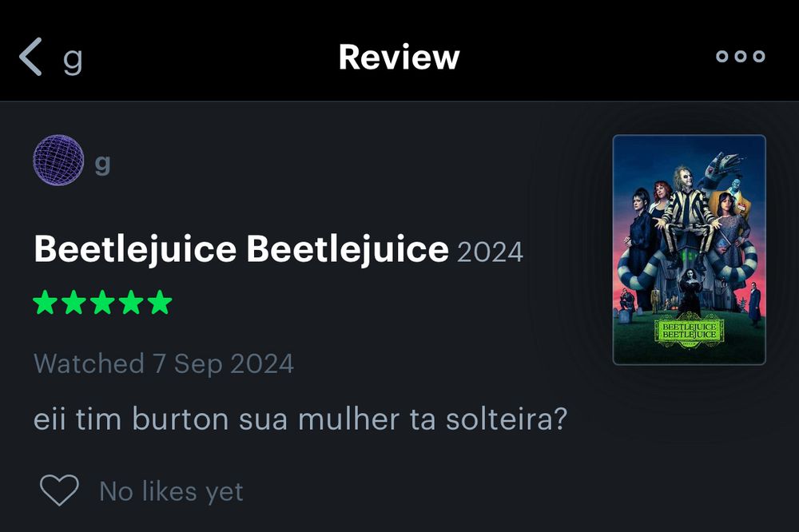799x532 pixels.
Task: Open the Beetlejuice Beetlejuice poster thumbnail
Action: (689, 250)
